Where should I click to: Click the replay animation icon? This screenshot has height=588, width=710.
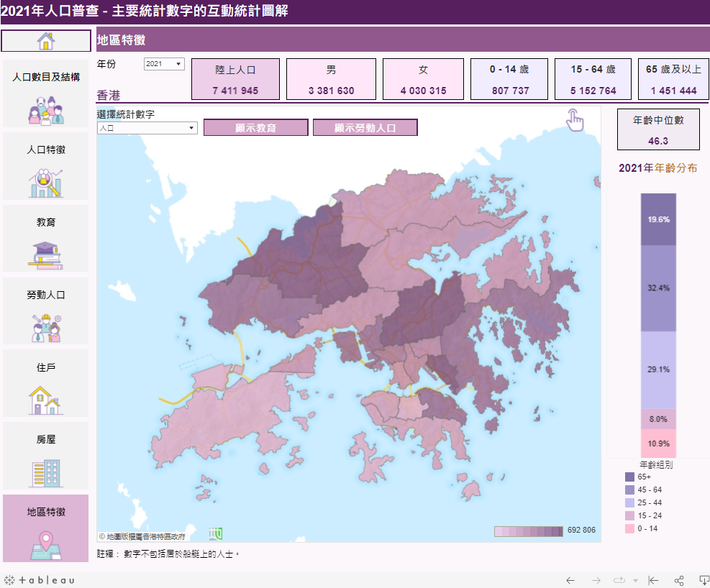pos(619,580)
